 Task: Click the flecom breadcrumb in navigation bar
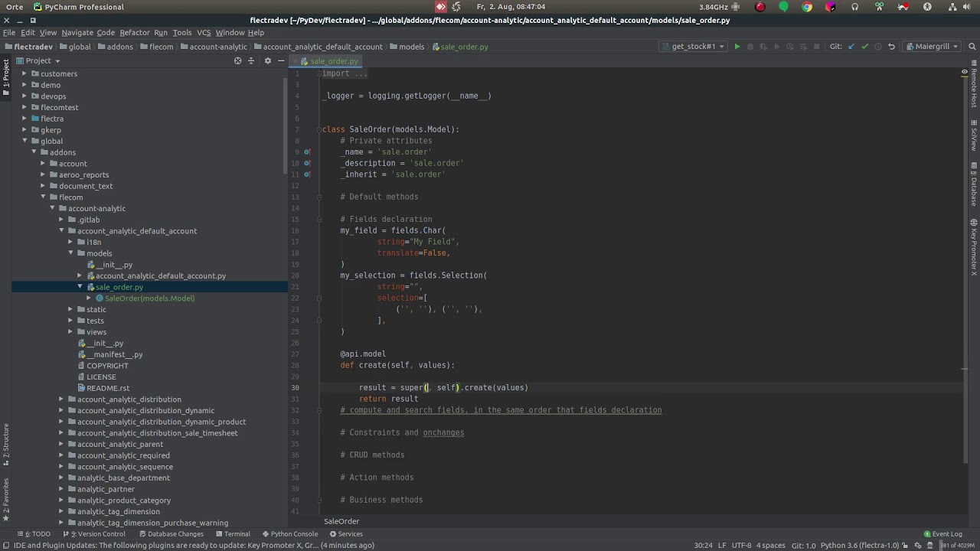click(x=156, y=47)
